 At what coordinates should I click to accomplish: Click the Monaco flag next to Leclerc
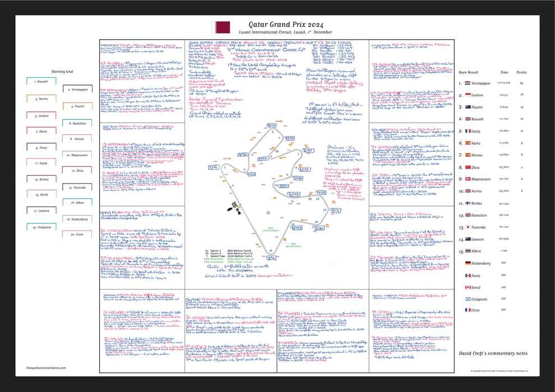point(468,95)
